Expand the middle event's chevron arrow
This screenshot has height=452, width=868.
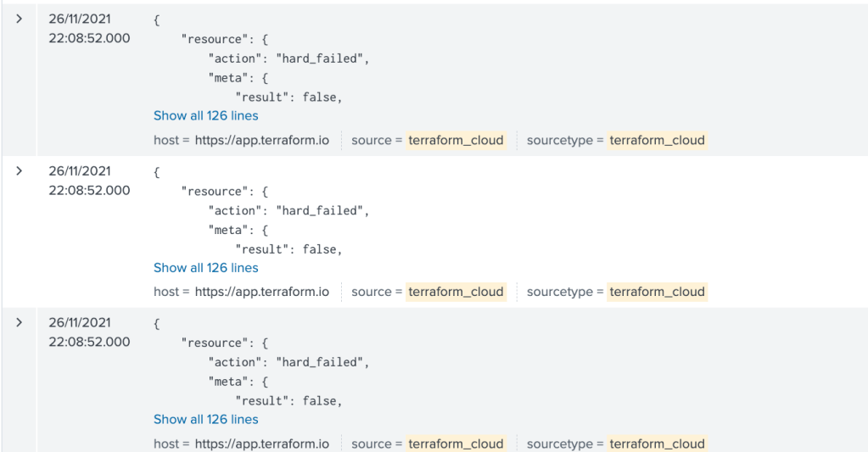[20, 170]
